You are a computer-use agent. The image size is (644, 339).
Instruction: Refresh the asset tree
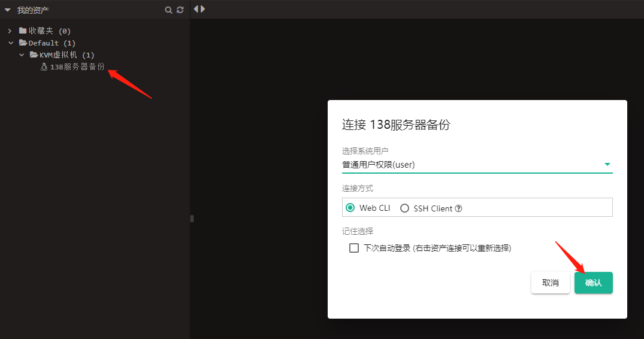(x=180, y=10)
